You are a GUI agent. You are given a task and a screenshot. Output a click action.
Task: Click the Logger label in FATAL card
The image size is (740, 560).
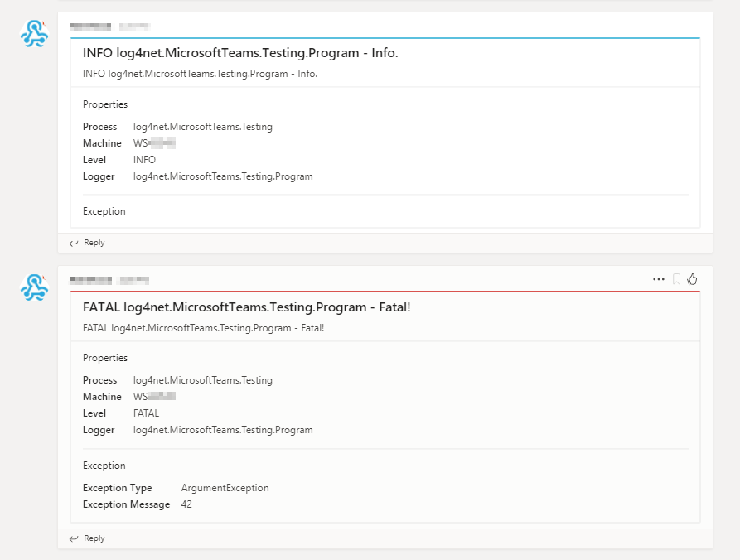click(x=99, y=430)
